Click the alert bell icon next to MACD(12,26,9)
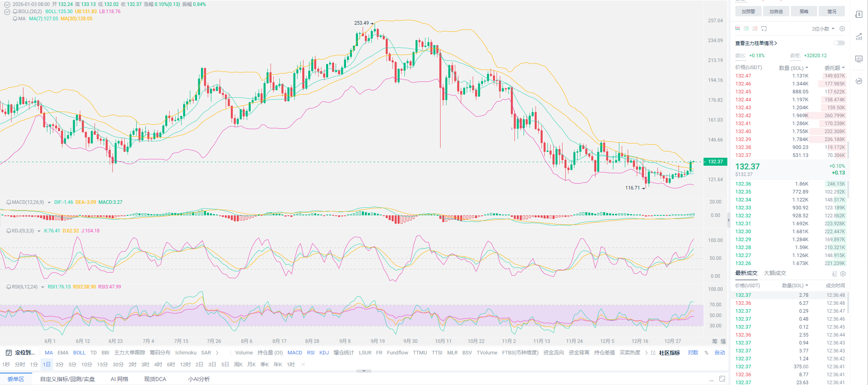Image resolution: width=868 pixels, height=385 pixels. coord(8,202)
